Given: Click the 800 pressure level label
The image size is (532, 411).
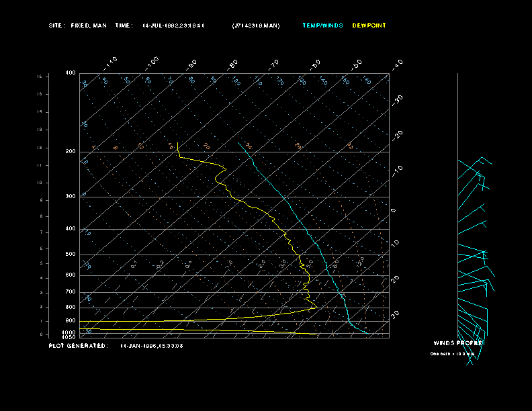Looking at the screenshot, I should click(71, 307).
